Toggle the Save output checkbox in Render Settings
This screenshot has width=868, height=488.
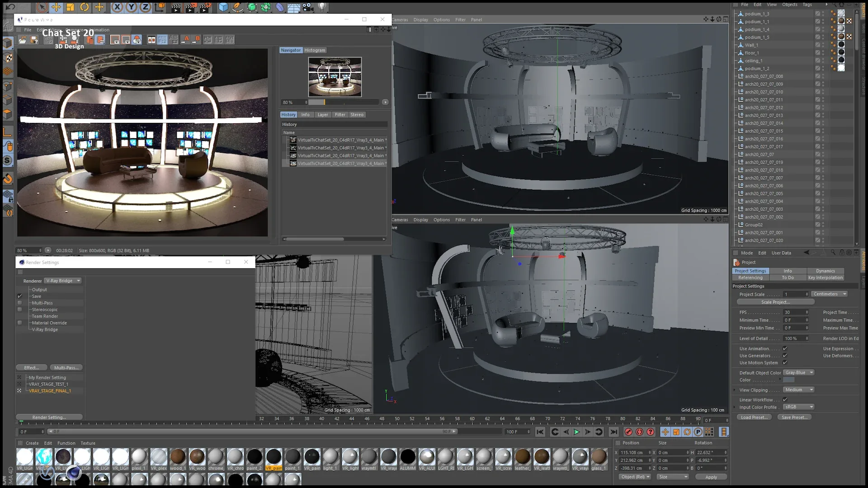click(19, 296)
